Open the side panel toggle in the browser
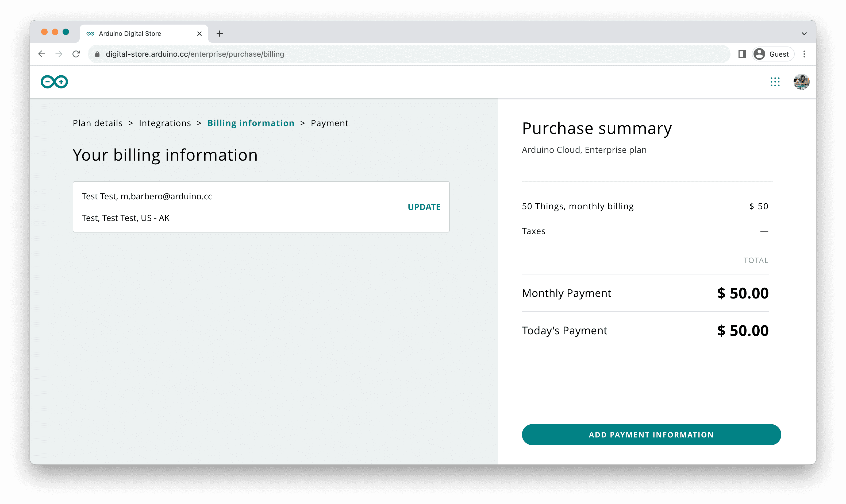 742,54
